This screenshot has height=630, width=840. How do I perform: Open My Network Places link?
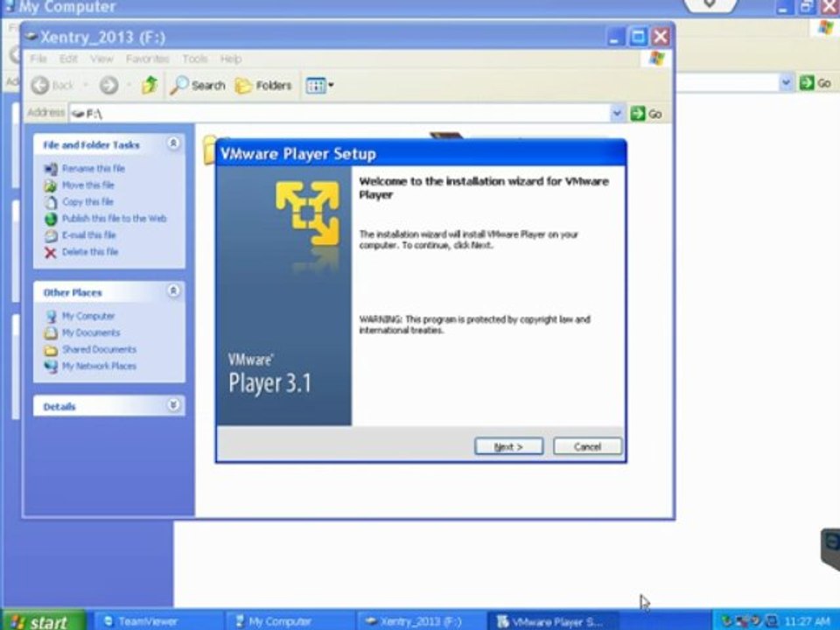point(99,366)
